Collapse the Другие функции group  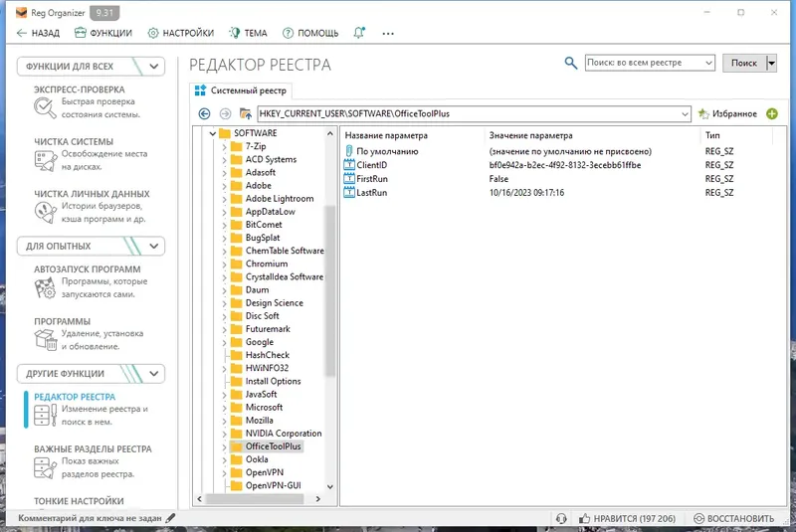(154, 374)
